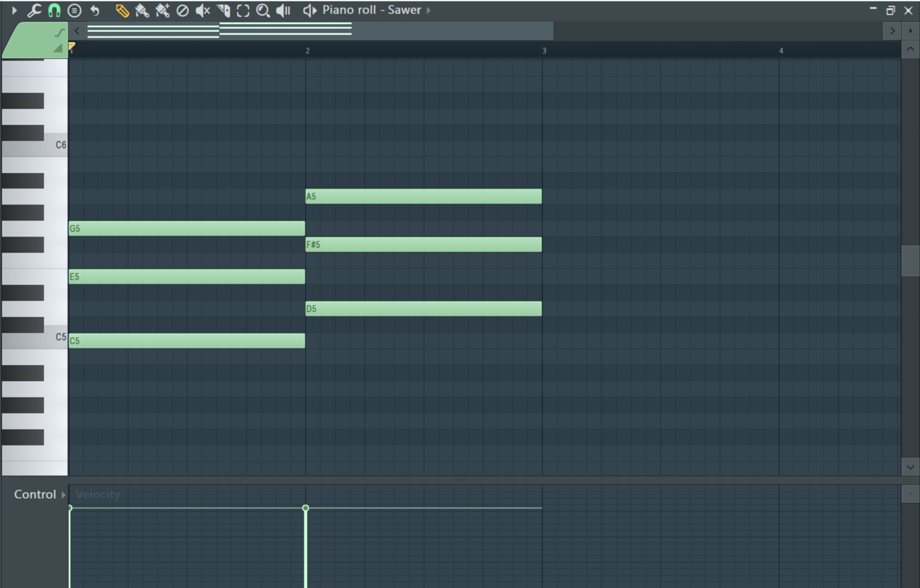The width and height of the screenshot is (920, 588).
Task: Click the vertical scrollbar thumb
Action: 910,261
